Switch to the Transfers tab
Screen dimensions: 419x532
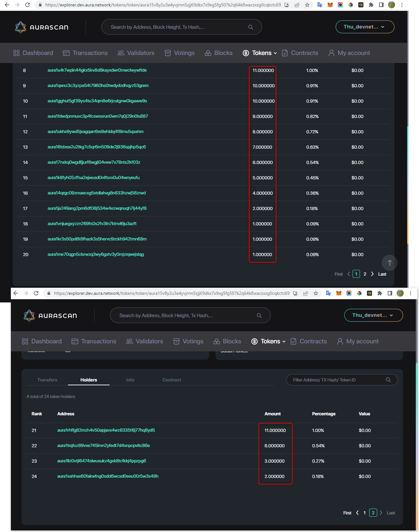pyautogui.click(x=47, y=380)
